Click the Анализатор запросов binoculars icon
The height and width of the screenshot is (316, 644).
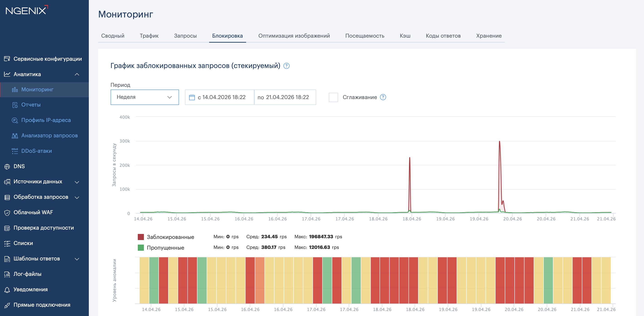click(x=15, y=136)
